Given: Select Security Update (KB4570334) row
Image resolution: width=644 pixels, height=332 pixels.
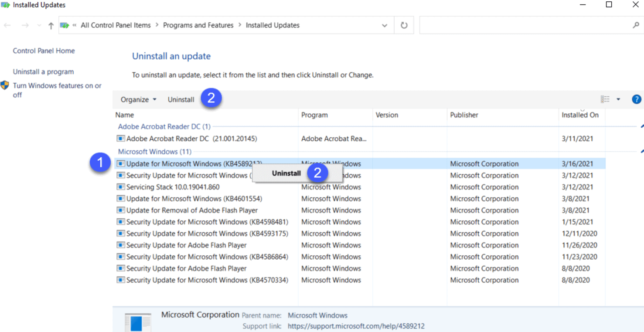Looking at the screenshot, I should tap(359, 280).
